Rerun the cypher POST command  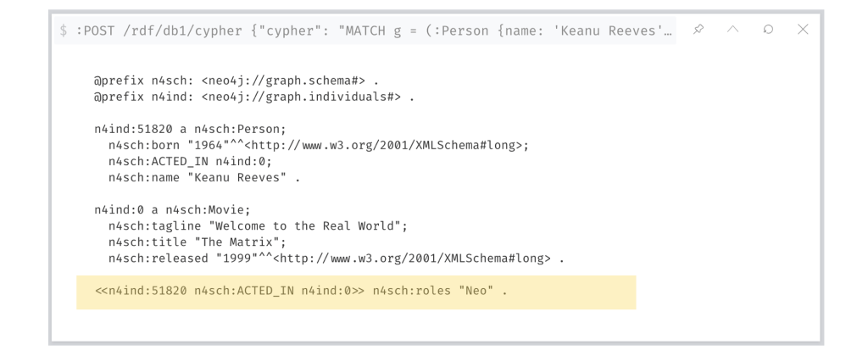[768, 30]
